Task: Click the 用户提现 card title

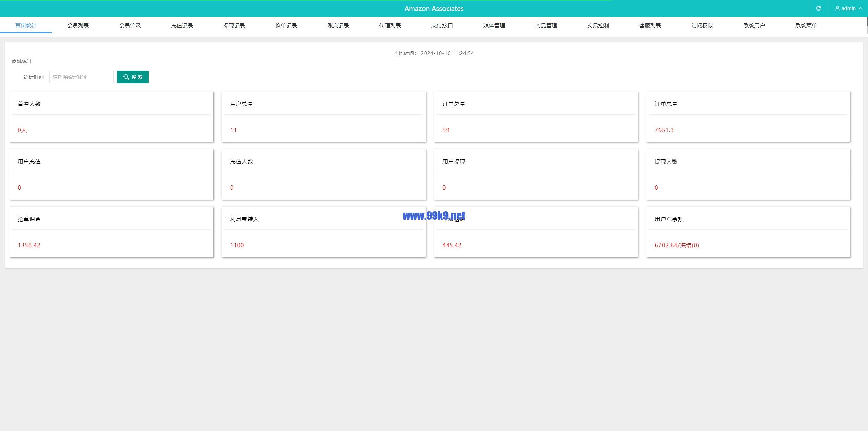Action: (454, 162)
